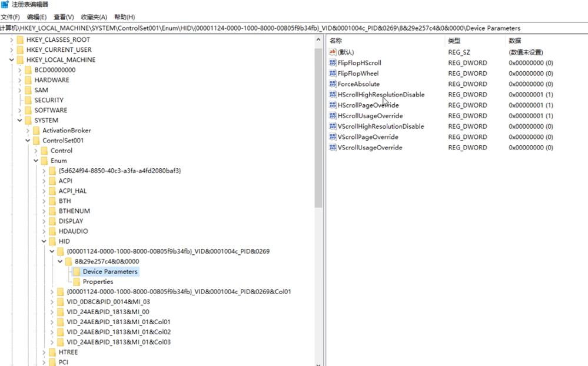This screenshot has height=366, width=588.
Task: Click the (默认) string value icon
Action: click(x=333, y=52)
